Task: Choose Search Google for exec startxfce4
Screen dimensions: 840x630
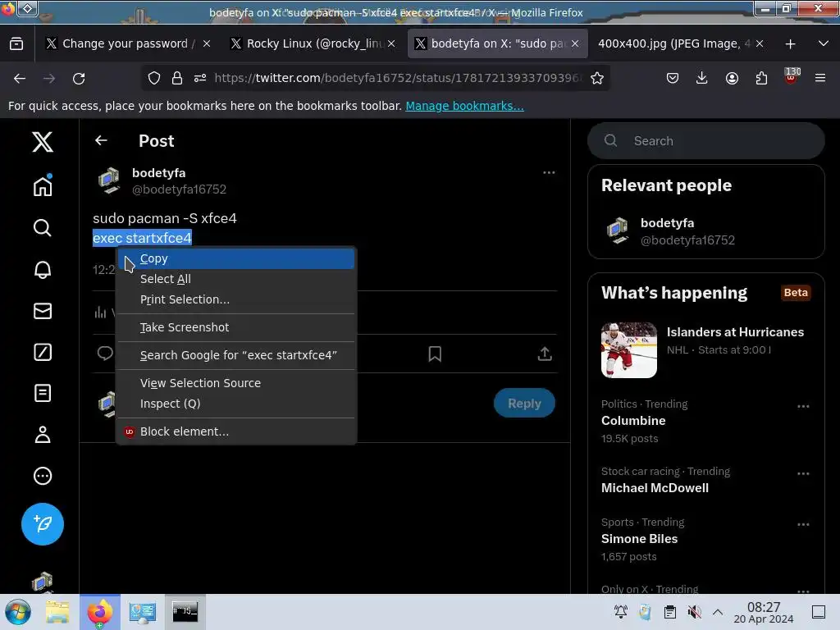Action: click(x=235, y=355)
